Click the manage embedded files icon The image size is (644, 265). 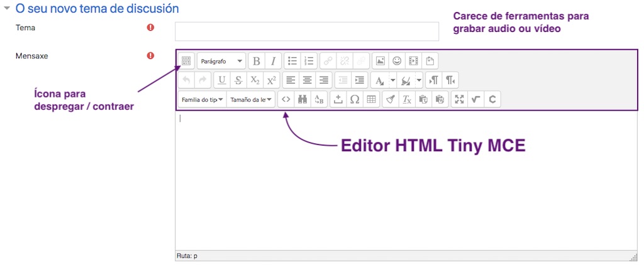430,61
